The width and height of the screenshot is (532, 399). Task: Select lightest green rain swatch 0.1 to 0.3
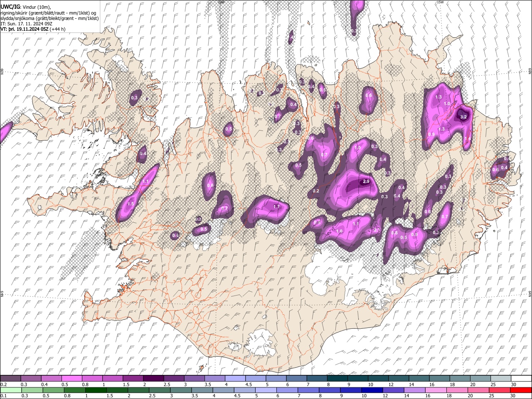(x=11, y=390)
